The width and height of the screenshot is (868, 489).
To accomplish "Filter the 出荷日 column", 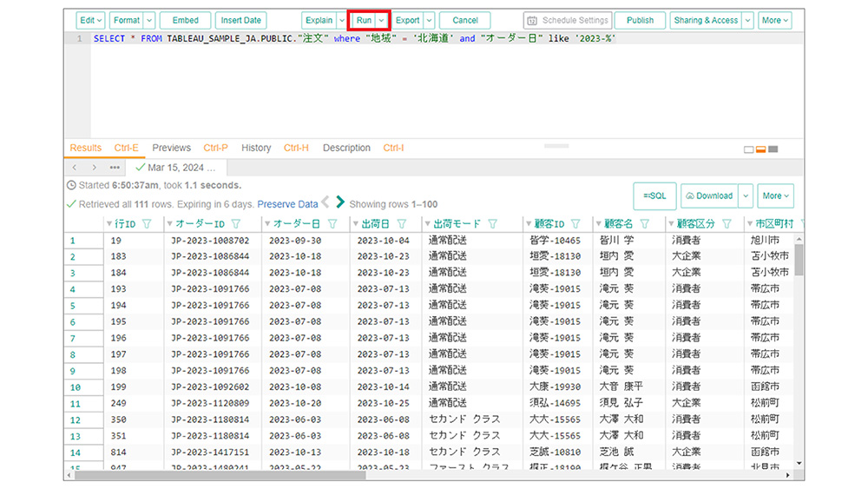I will (401, 224).
